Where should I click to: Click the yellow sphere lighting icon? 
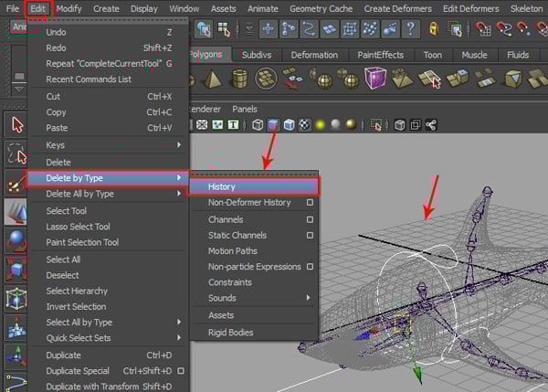320,124
